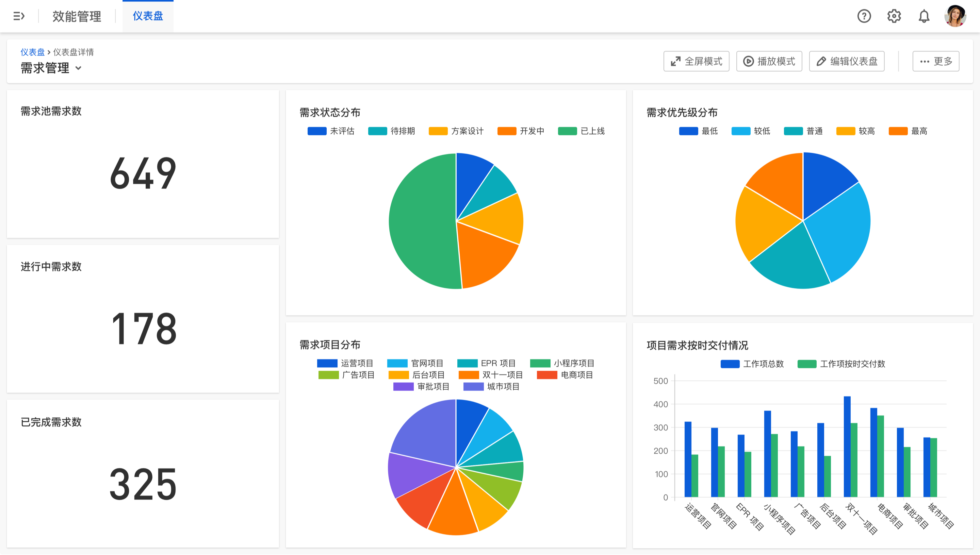Screen dimensions: 980x555
Task: Toggle 审批项目 legend item
Action: [421, 387]
